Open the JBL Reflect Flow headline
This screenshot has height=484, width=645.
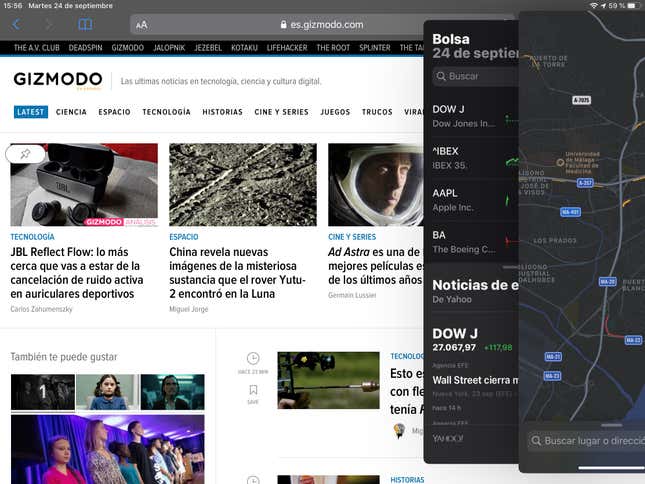click(77, 273)
